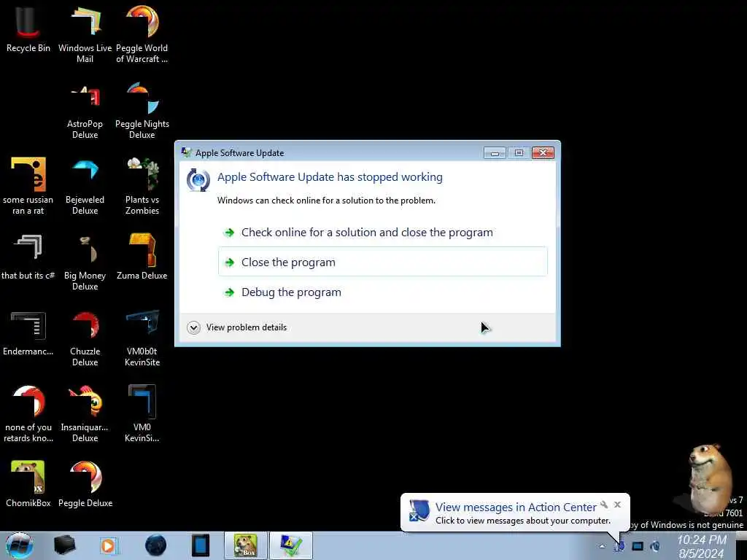Choose Close the program option
The height and width of the screenshot is (560, 747).
coord(382,262)
